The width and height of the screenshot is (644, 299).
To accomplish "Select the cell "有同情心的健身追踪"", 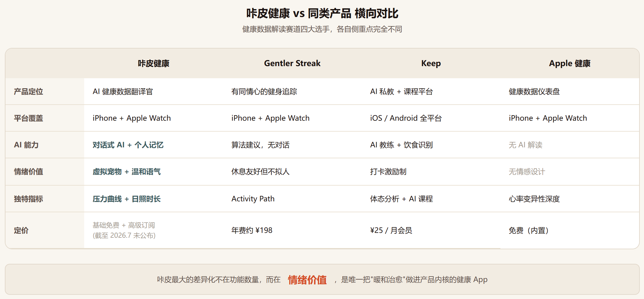I will 264,92.
